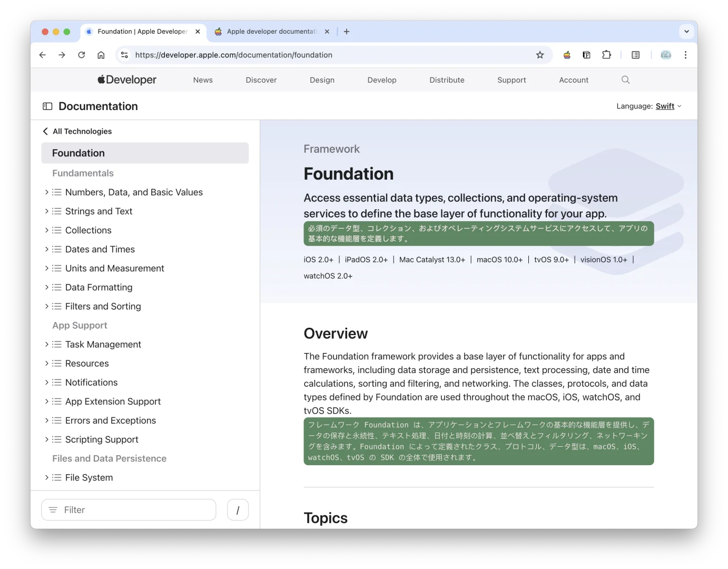The image size is (728, 569).
Task: Open the developer site search
Action: coord(625,80)
